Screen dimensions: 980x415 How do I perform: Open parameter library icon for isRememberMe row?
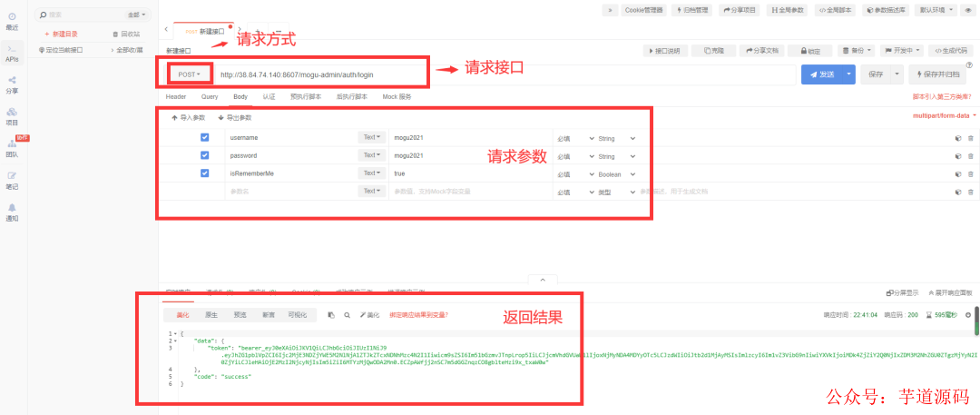click(957, 173)
